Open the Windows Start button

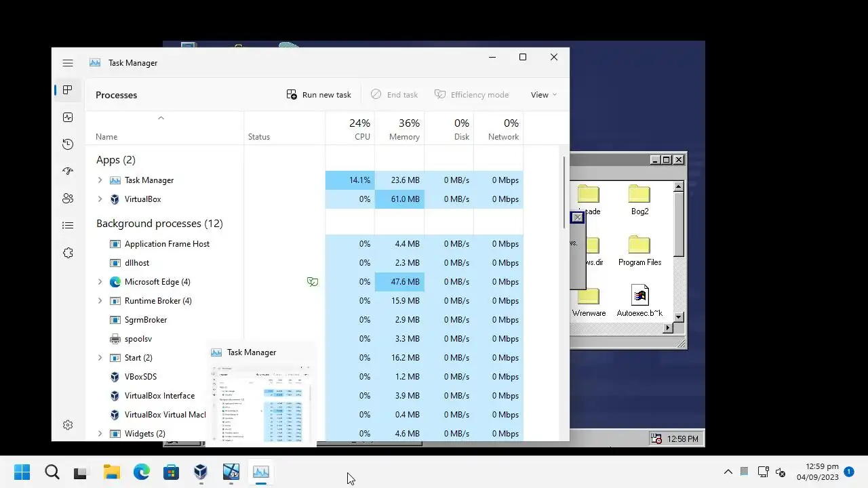22,472
